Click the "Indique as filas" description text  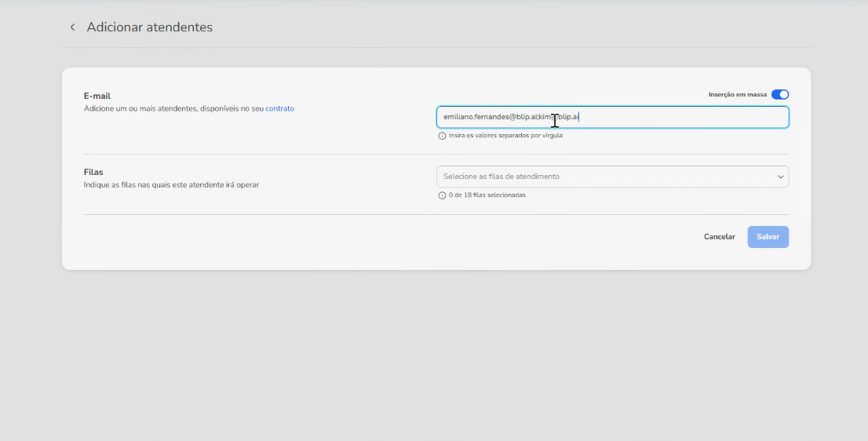(x=171, y=185)
